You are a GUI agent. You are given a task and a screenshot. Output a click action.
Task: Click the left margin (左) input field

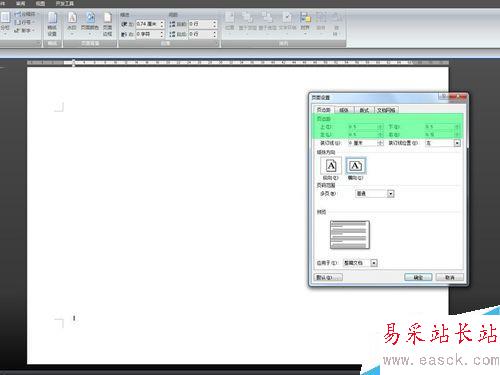(363, 135)
